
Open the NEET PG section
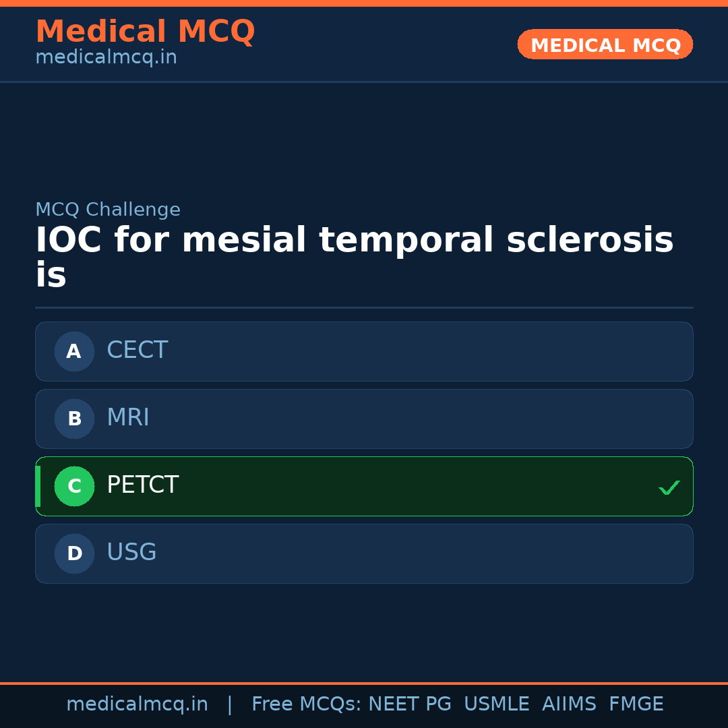tap(409, 703)
